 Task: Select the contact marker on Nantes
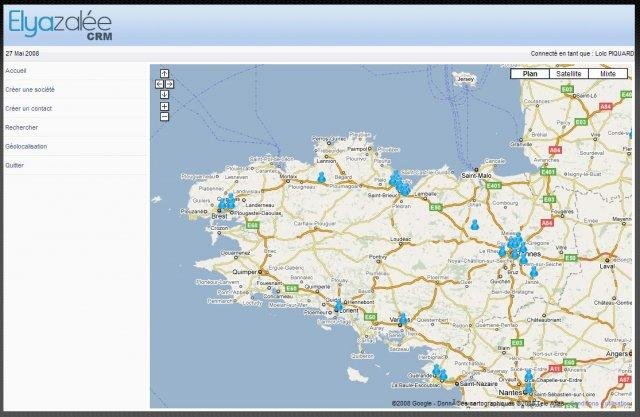pos(528,388)
